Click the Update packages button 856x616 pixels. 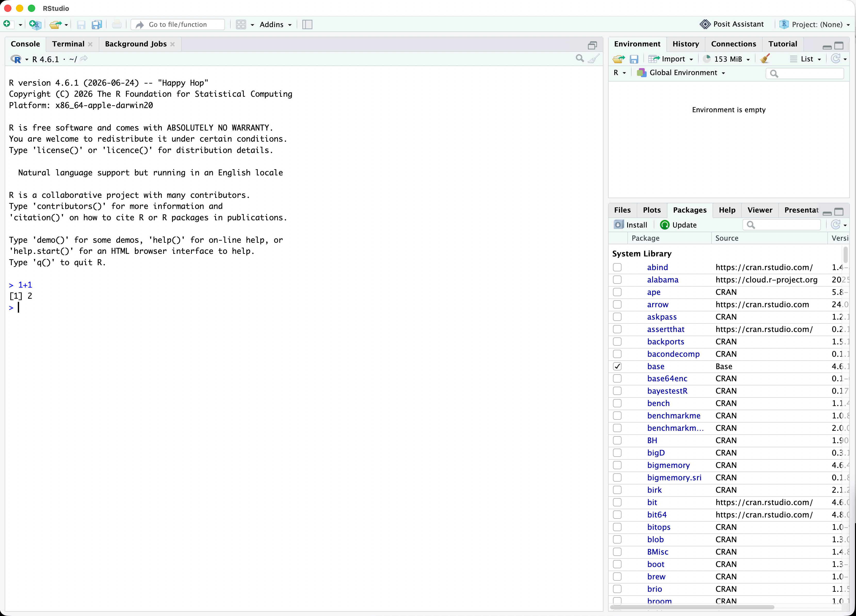(x=678, y=225)
